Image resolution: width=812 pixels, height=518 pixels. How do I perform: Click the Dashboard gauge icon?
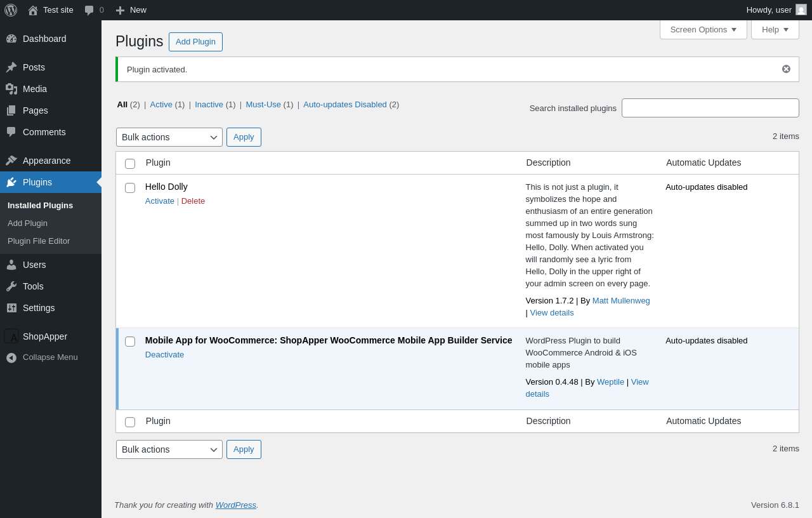[11, 39]
